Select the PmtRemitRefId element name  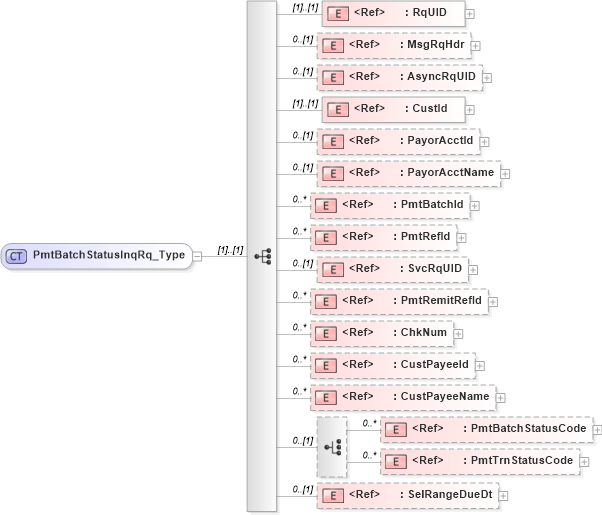point(442,300)
